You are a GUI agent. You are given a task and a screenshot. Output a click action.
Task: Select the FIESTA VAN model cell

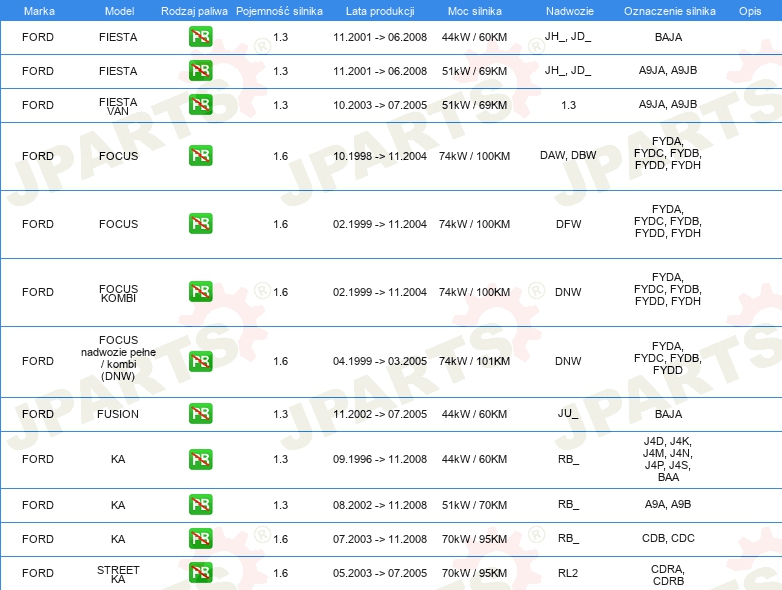click(x=118, y=106)
